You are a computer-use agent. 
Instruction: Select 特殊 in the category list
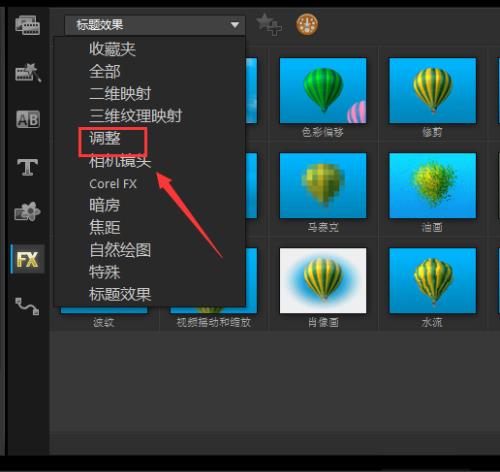[x=104, y=272]
